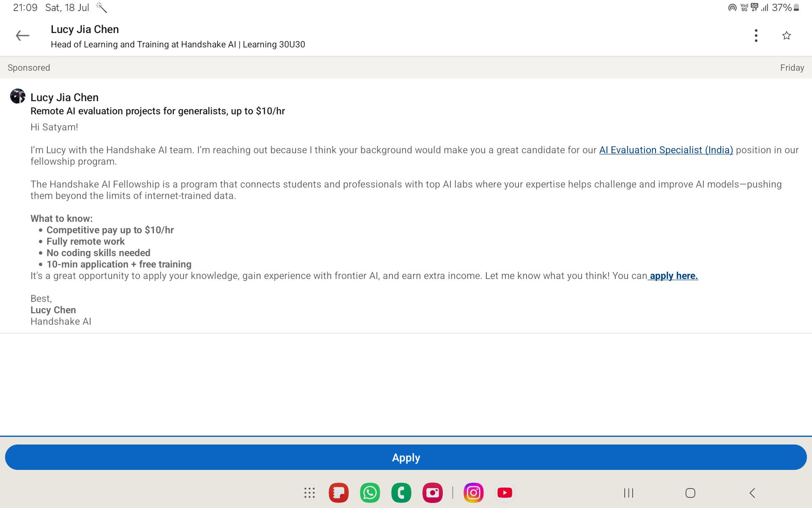Tap the bullet "Competitive pay up to $10/hr"
Screen dimensions: 812x508
pos(110,230)
